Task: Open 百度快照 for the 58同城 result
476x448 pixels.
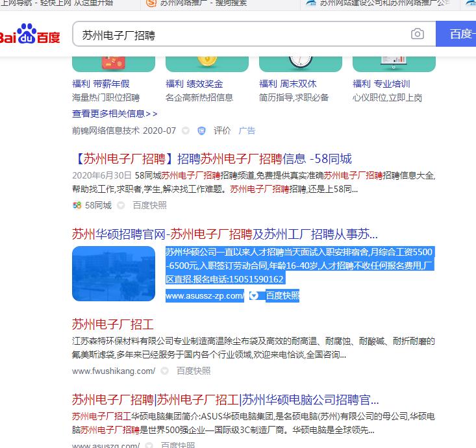Action: (149, 205)
